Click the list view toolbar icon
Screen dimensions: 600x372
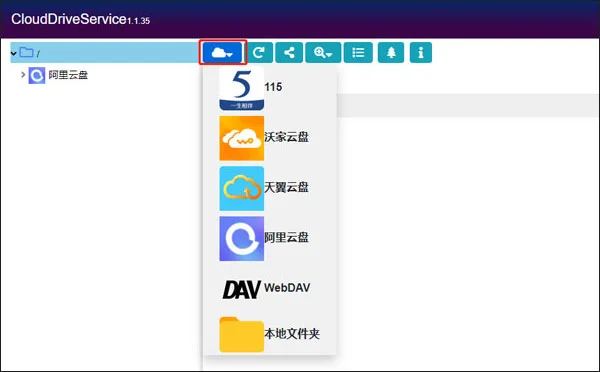point(358,52)
